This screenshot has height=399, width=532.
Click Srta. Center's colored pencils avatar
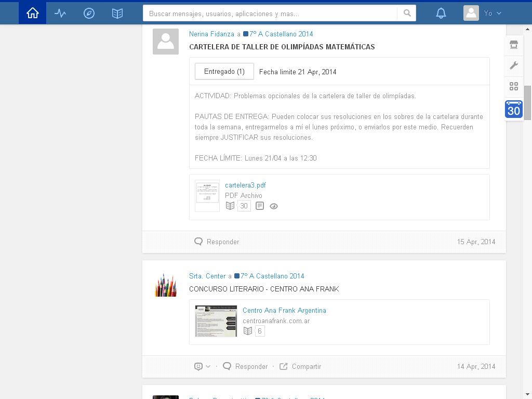(x=166, y=285)
